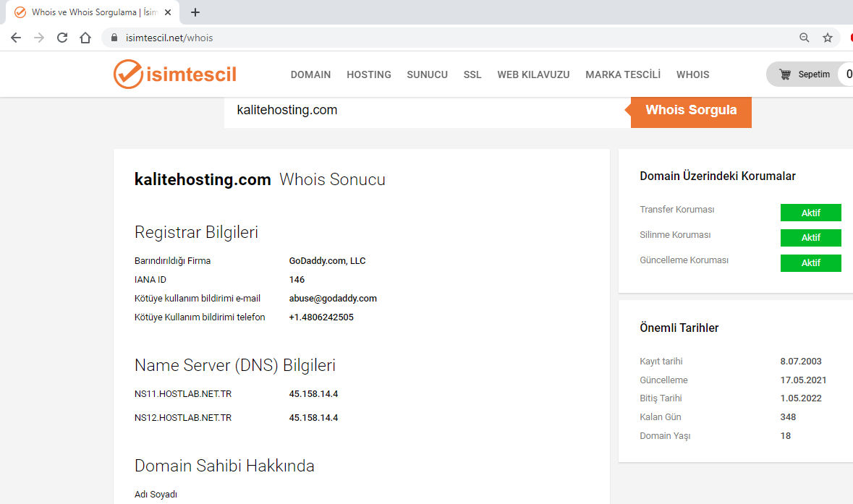Click the Domain Sahibi Hakkında heading

pos(224,466)
